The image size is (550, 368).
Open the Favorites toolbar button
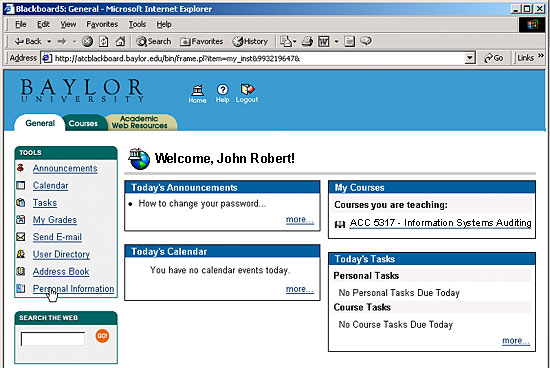point(202,41)
